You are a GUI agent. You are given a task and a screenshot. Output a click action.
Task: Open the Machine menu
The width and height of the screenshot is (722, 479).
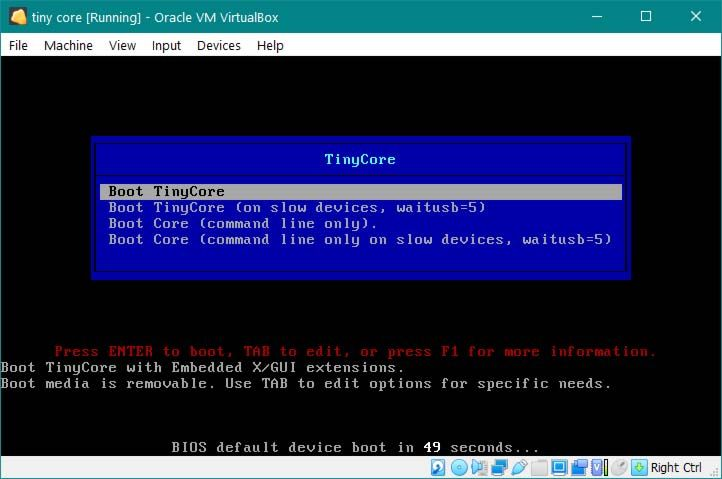68,46
